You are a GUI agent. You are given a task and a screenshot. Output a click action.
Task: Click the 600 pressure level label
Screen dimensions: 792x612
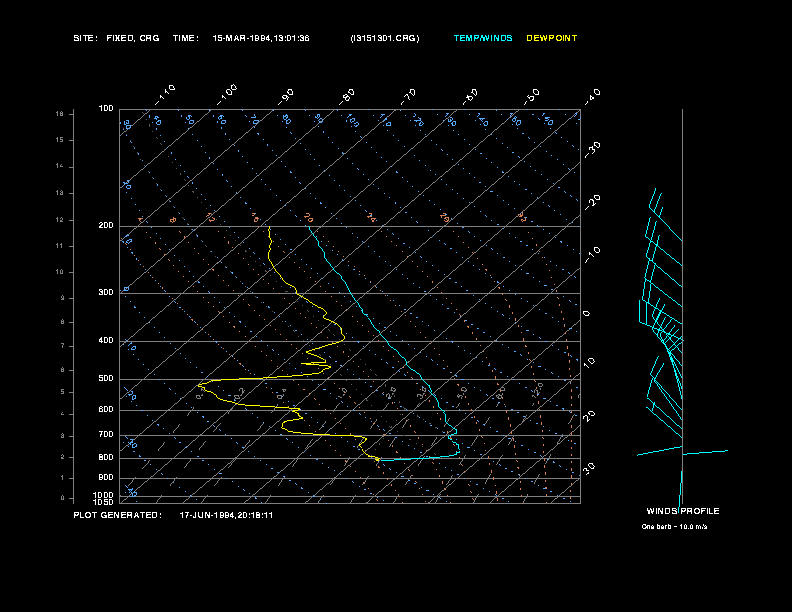click(x=106, y=410)
